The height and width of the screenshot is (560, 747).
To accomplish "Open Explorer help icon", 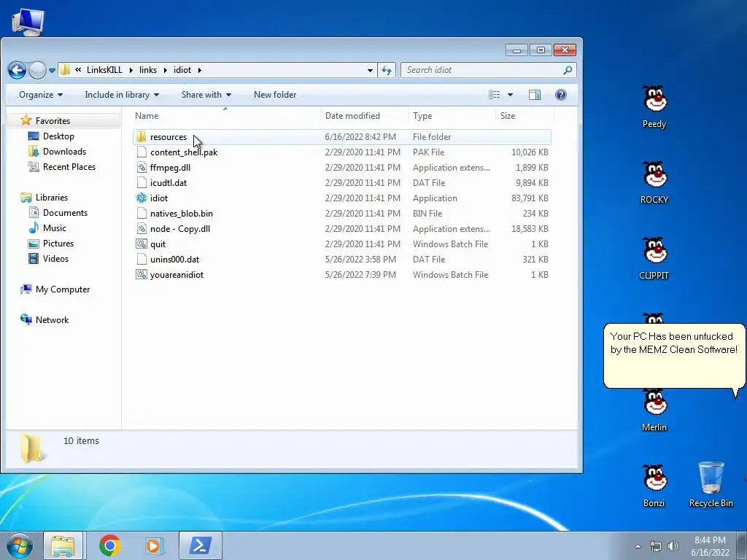I will pos(561,95).
